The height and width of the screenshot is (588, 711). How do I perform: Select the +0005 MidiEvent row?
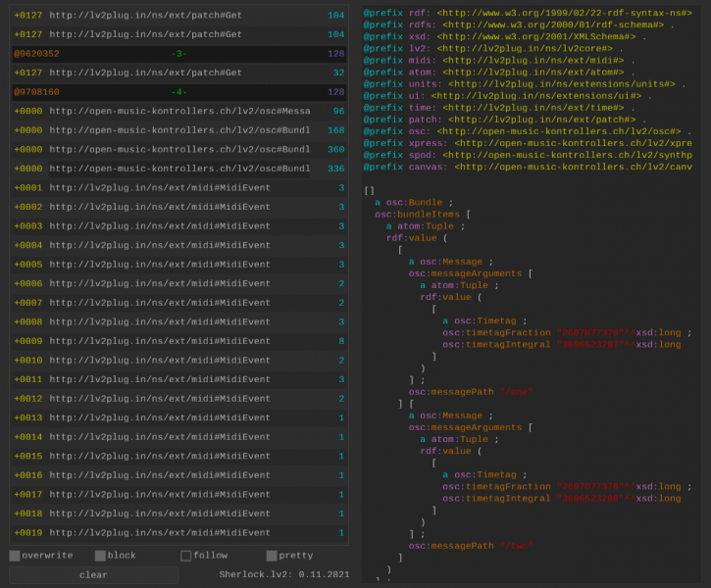[x=178, y=265]
